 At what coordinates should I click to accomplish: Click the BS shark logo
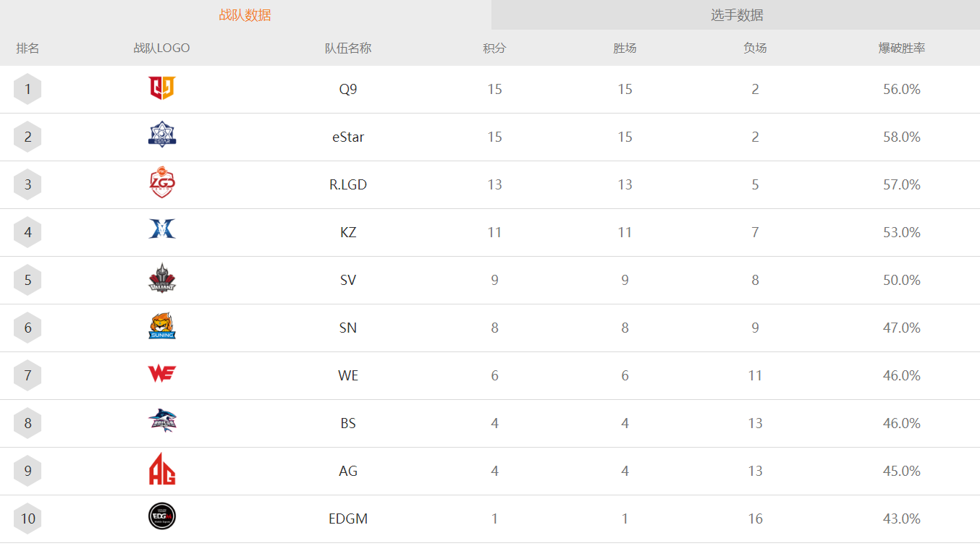click(x=162, y=421)
